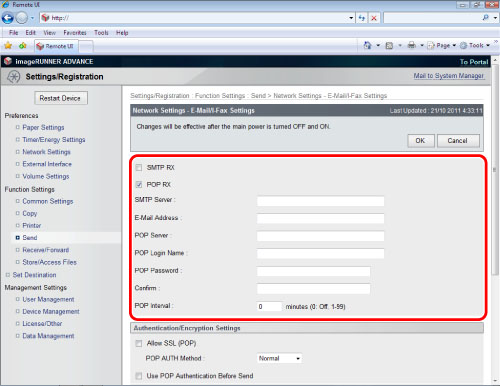Click the Refresh icon beside address bar
The width and height of the screenshot is (500, 386).
click(x=362, y=18)
